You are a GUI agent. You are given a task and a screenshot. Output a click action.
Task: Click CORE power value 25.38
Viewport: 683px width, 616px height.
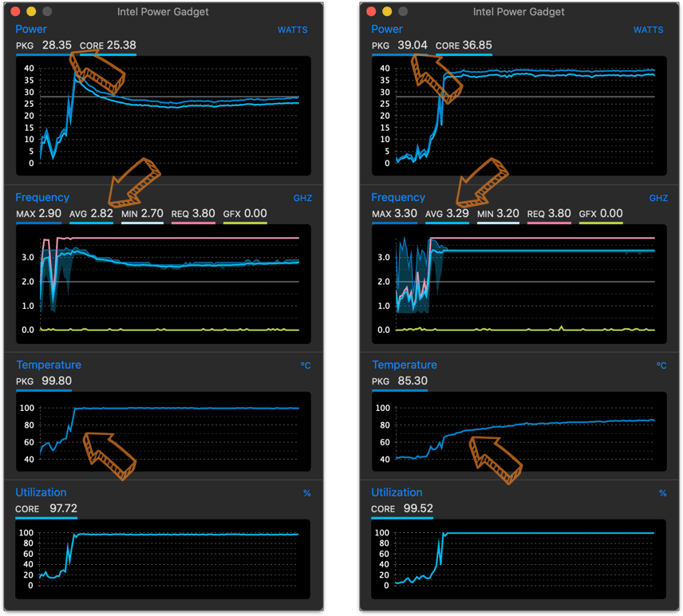[x=121, y=45]
